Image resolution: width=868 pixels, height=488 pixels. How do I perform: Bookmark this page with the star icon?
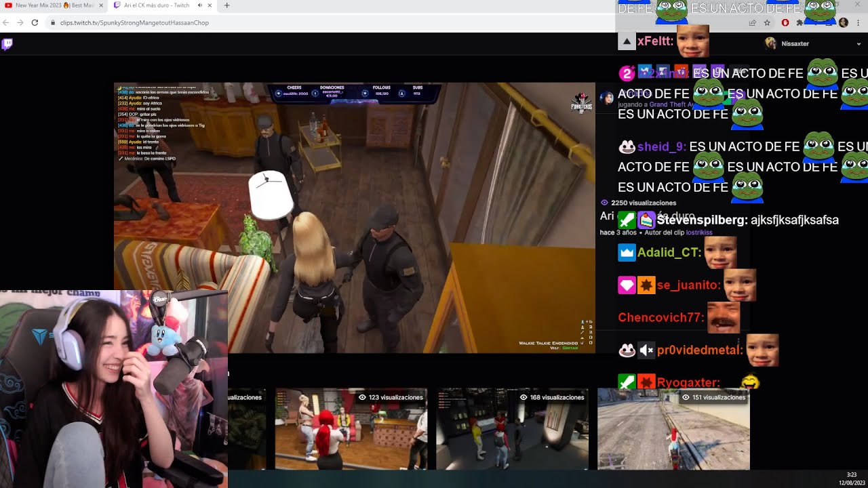[x=767, y=22]
